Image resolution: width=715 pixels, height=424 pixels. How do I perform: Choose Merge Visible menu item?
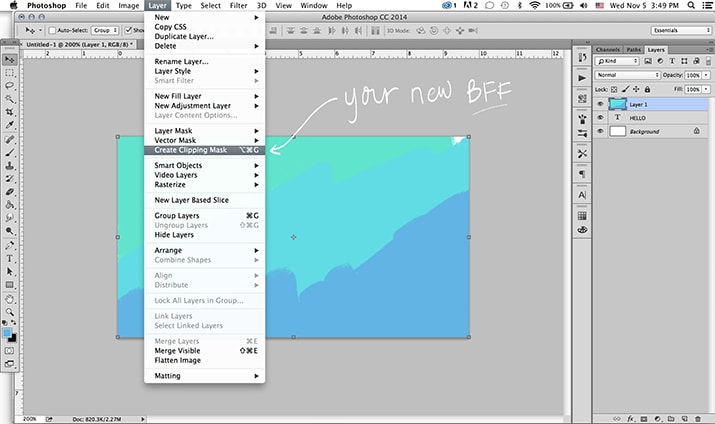tap(205, 351)
